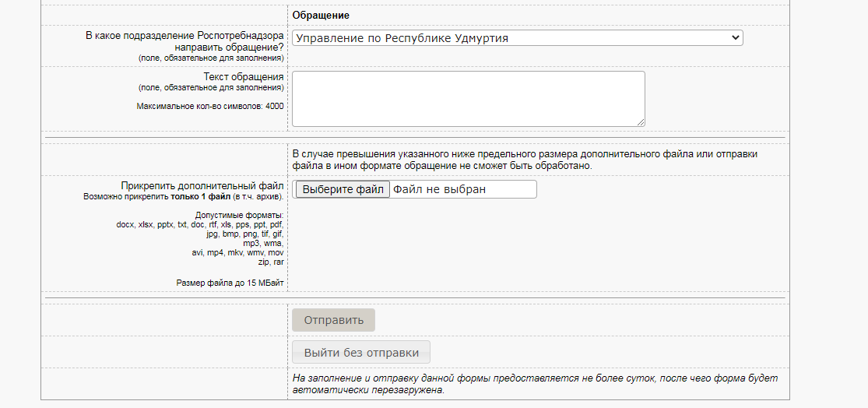The height and width of the screenshot is (408, 868).
Task: Click the italic form reload notice text
Action: (536, 384)
